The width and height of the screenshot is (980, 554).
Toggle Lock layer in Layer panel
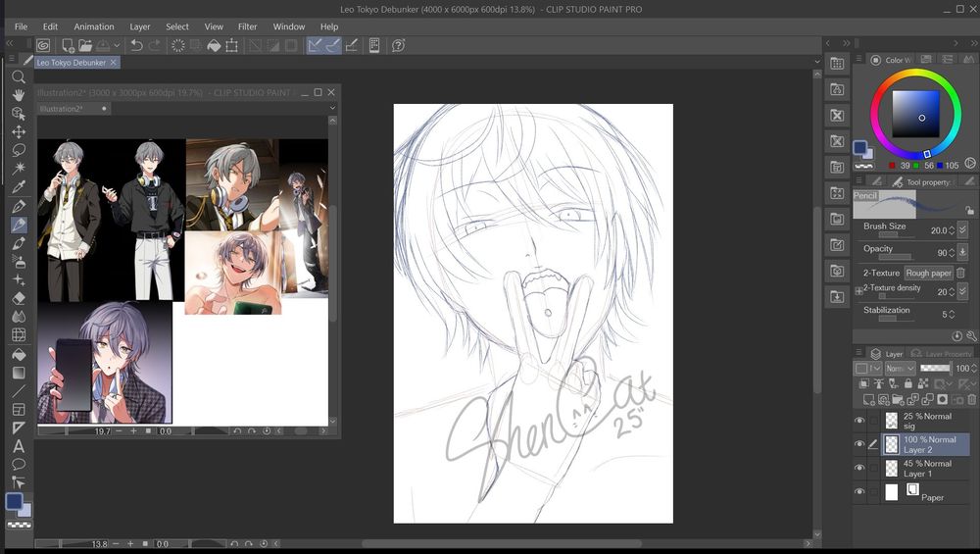908,383
